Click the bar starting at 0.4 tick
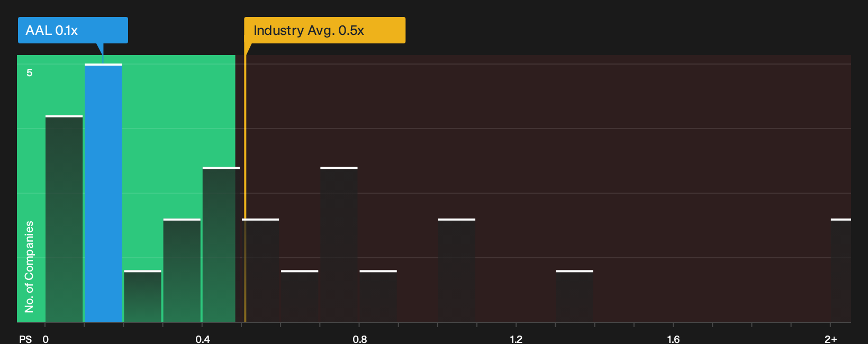The image size is (868, 344). [221, 245]
